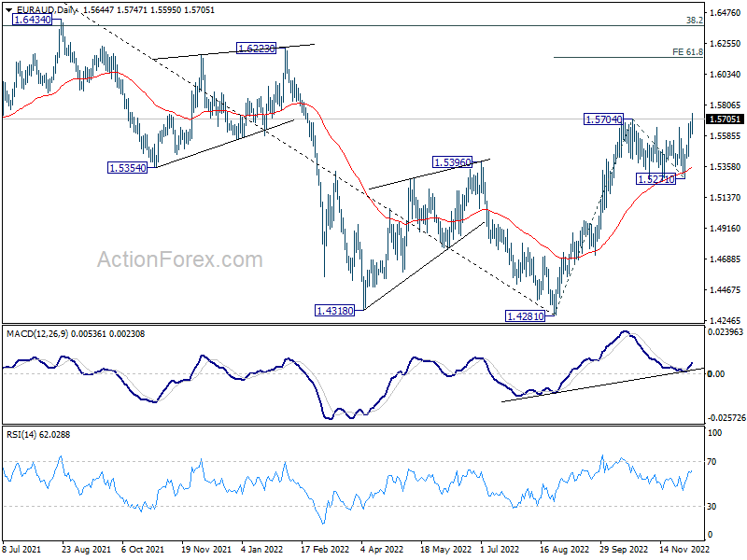Select the 1.42810 low price label

click(525, 315)
